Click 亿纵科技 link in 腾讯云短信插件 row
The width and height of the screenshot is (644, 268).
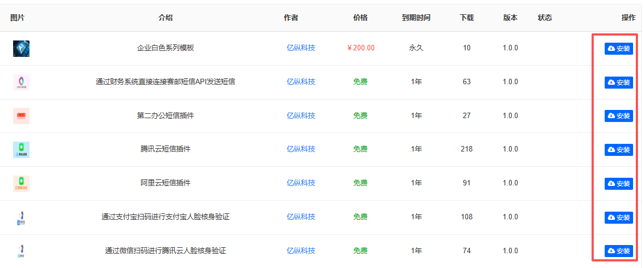(301, 149)
